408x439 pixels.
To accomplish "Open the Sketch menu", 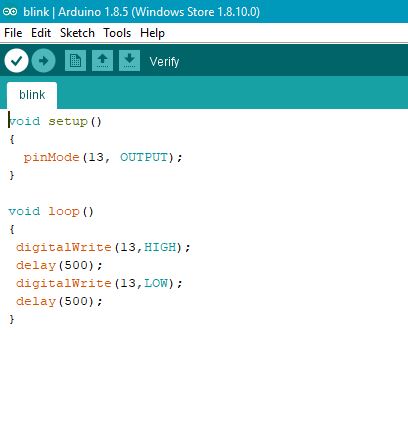I will pyautogui.click(x=77, y=33).
